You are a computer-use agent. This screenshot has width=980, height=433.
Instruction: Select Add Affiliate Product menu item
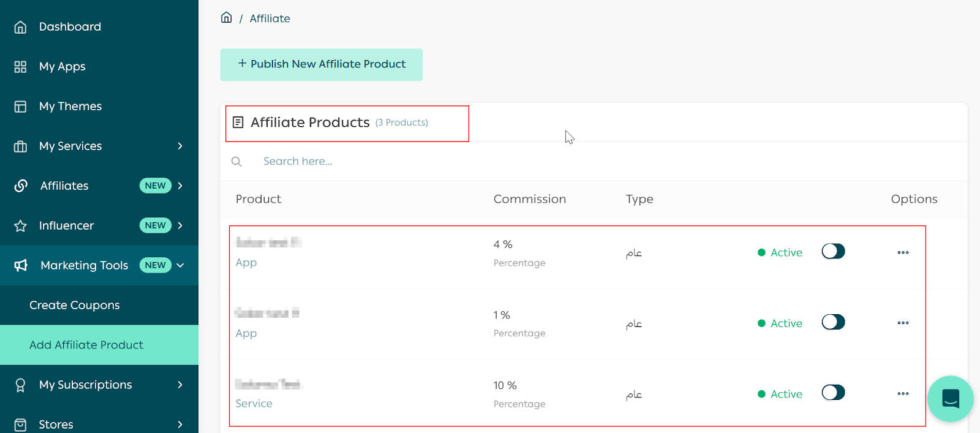tap(86, 345)
